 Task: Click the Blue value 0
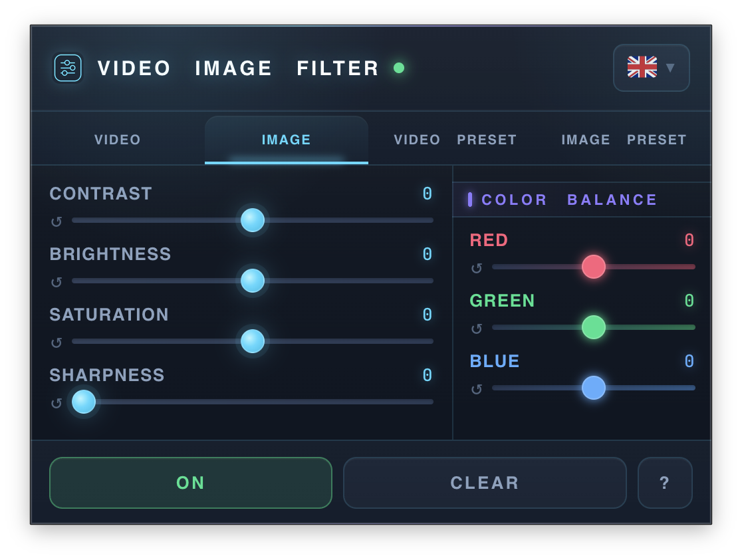[x=689, y=361]
